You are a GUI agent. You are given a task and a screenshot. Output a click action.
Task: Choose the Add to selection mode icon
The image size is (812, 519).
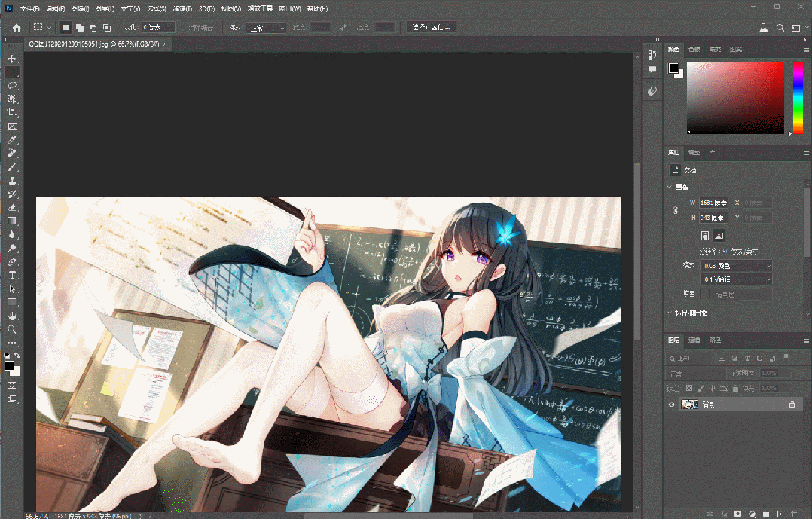pyautogui.click(x=79, y=27)
